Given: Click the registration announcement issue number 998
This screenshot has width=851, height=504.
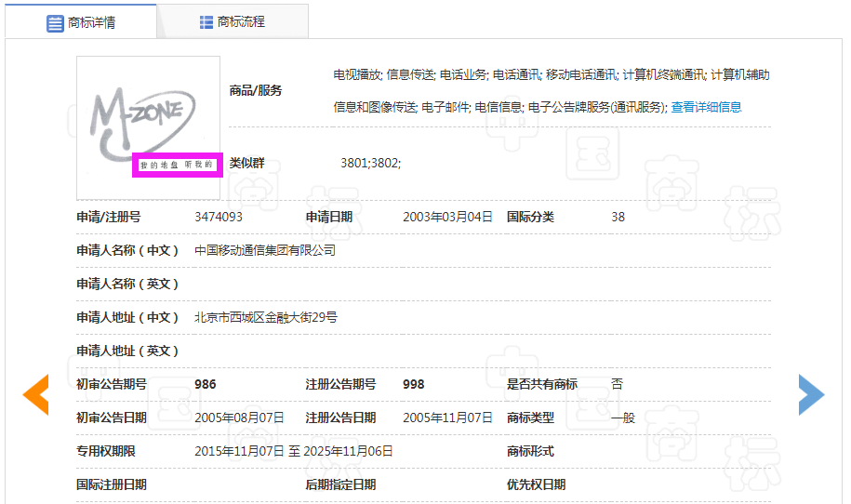Looking at the screenshot, I should 413,384.
